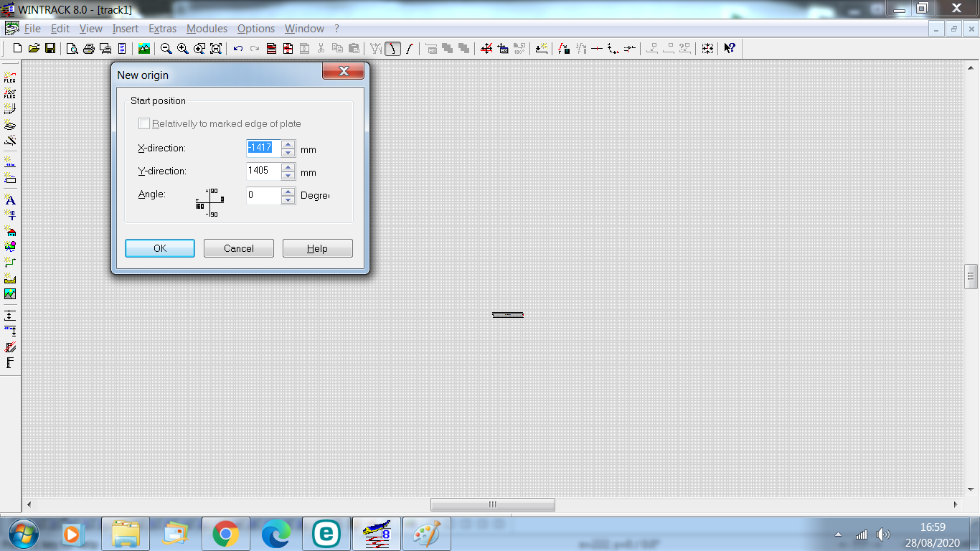The image size is (980, 551).
Task: Click the move origin crosshair icon
Action: [486, 49]
